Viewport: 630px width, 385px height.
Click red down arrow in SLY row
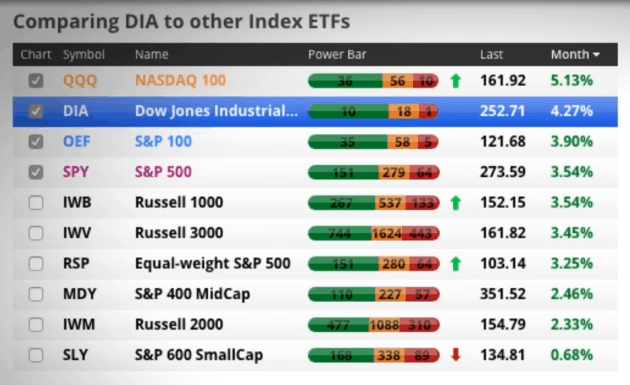(455, 355)
